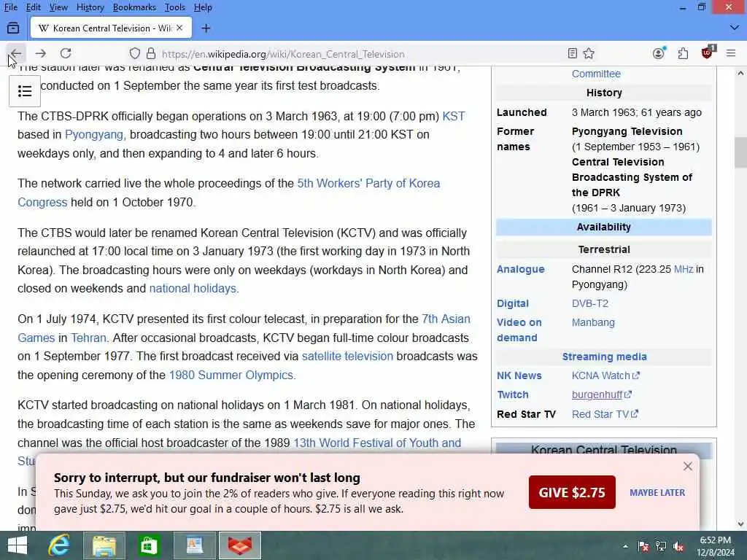747x560 pixels.
Task: Open the Committee link in infobox
Action: [596, 74]
